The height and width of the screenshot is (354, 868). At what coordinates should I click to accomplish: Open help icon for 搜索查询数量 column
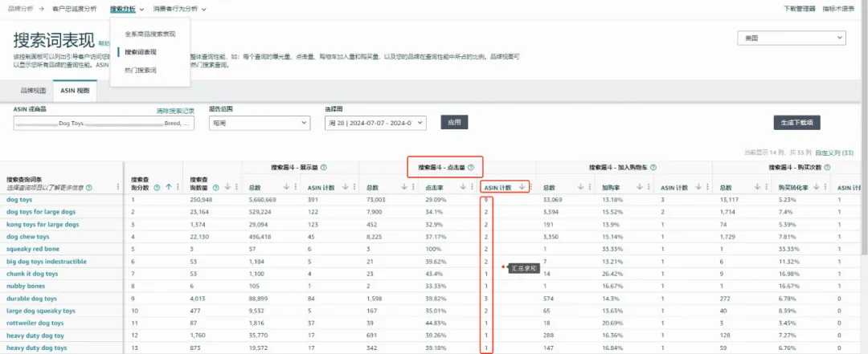point(216,187)
